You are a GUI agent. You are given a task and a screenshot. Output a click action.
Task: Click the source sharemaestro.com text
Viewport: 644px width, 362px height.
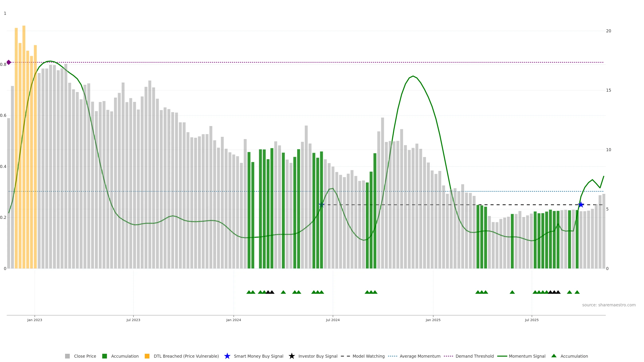(x=609, y=305)
